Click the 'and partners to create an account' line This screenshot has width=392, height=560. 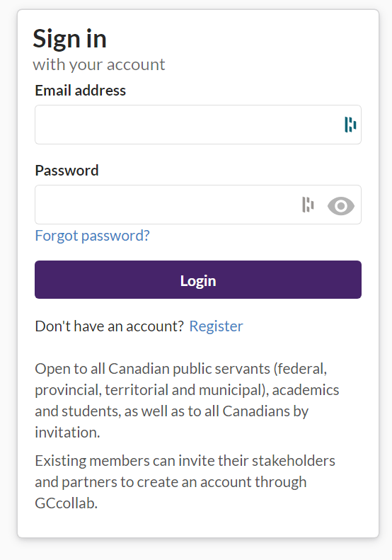(x=171, y=482)
